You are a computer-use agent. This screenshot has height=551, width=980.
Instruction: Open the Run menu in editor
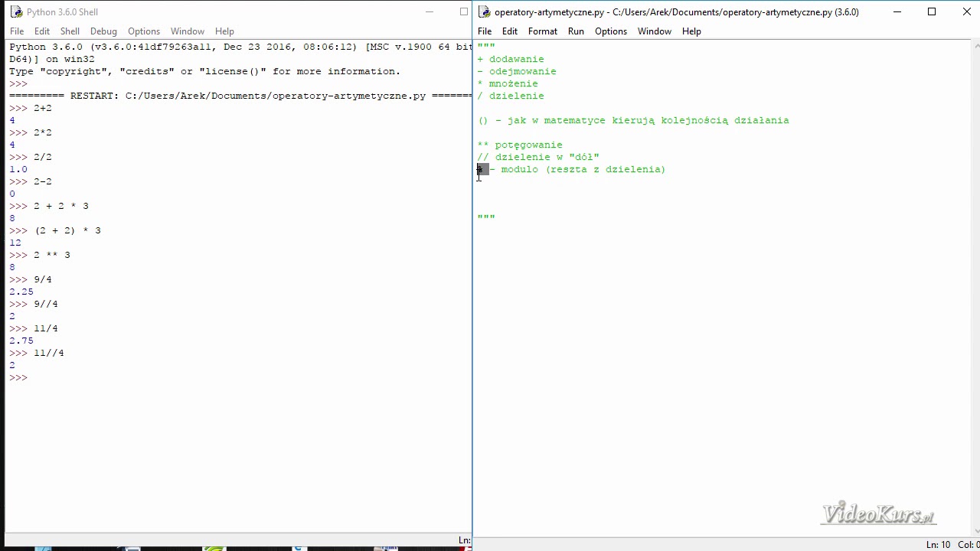coord(576,31)
